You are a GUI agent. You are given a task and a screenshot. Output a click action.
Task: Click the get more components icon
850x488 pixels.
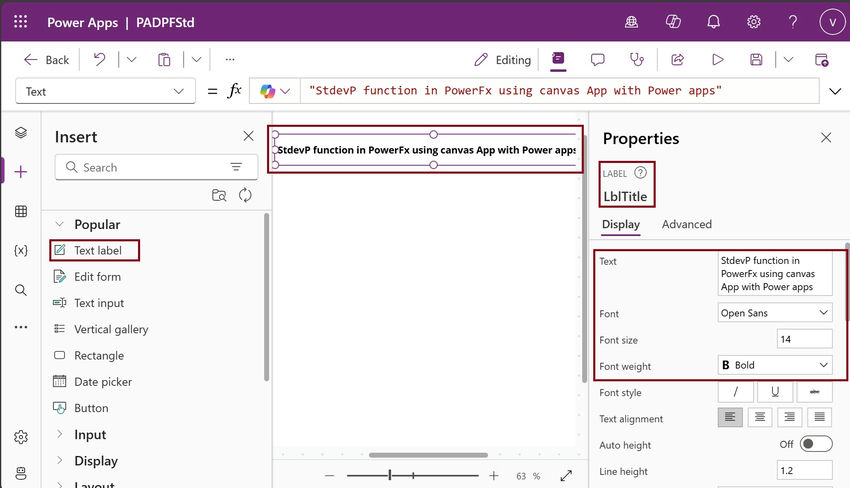219,195
